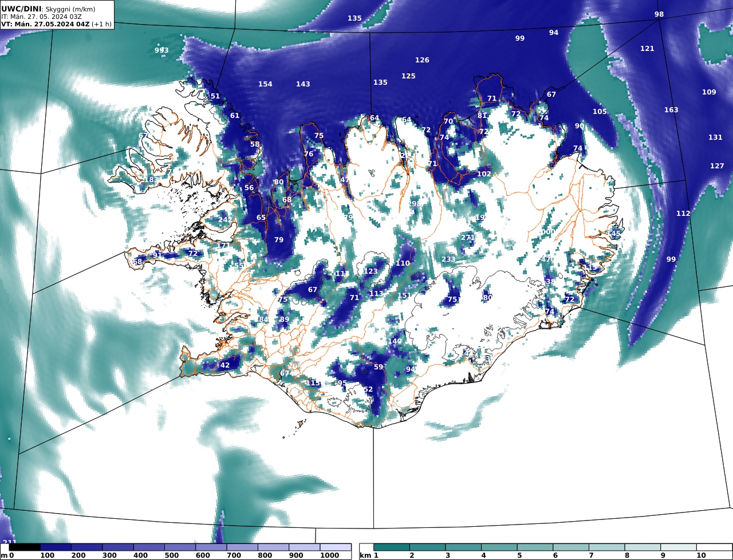Select the highland value 110
Viewport: 733px width, 560px height.
(x=403, y=263)
